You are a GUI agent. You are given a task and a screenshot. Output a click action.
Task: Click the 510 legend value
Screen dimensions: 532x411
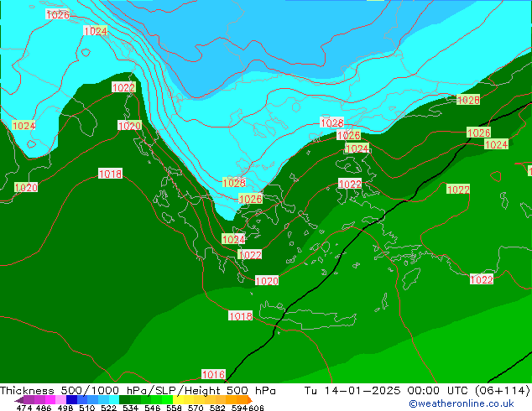pyautogui.click(x=87, y=408)
